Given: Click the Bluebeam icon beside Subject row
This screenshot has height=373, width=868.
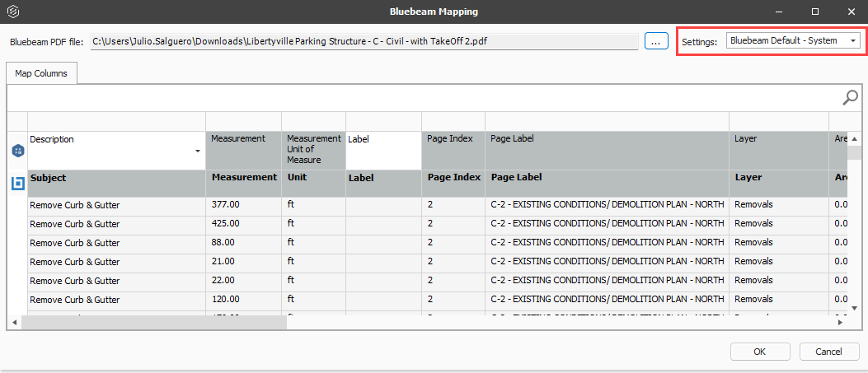Looking at the screenshot, I should tap(17, 183).
